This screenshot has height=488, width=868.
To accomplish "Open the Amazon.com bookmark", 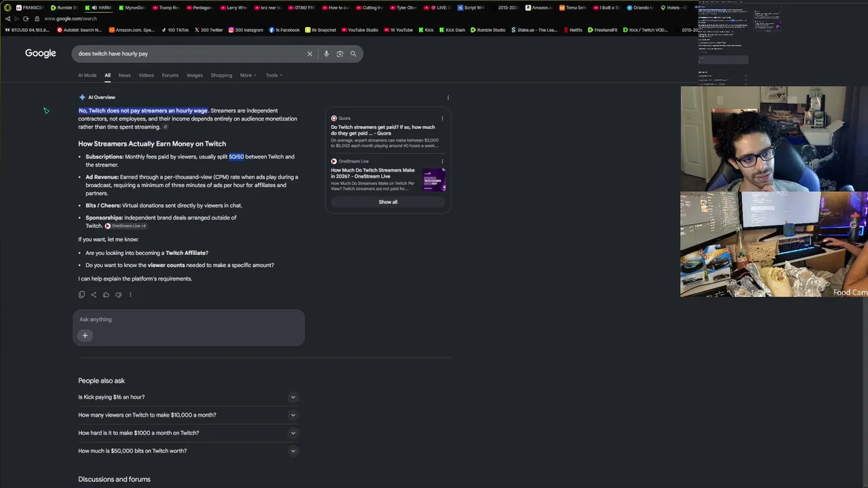I will click(x=132, y=30).
